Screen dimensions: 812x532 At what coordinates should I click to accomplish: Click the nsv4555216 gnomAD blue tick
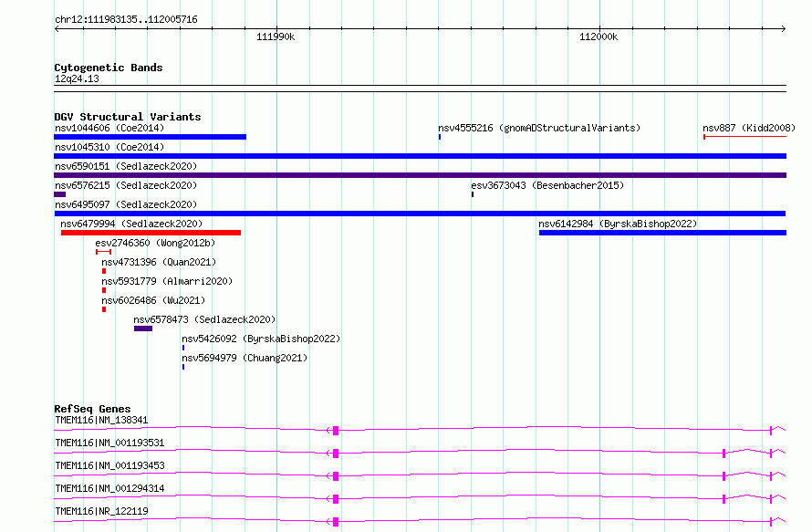click(440, 137)
